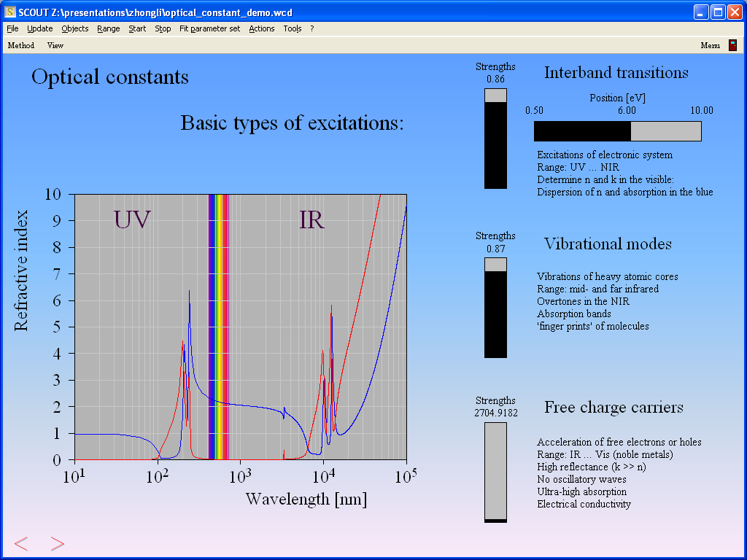The image size is (747, 560).
Task: Open the Fit parameter set menu
Action: (209, 28)
